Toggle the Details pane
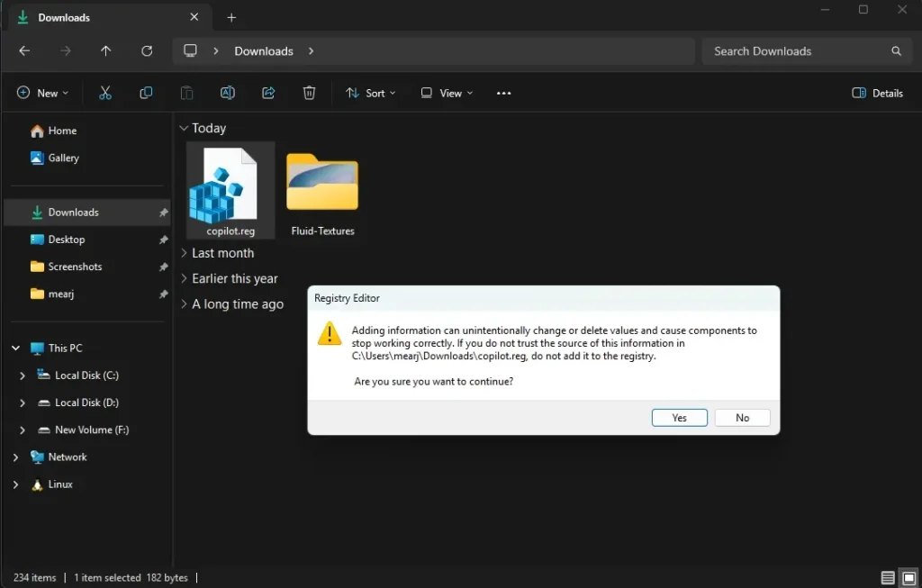922x588 pixels. (x=876, y=93)
